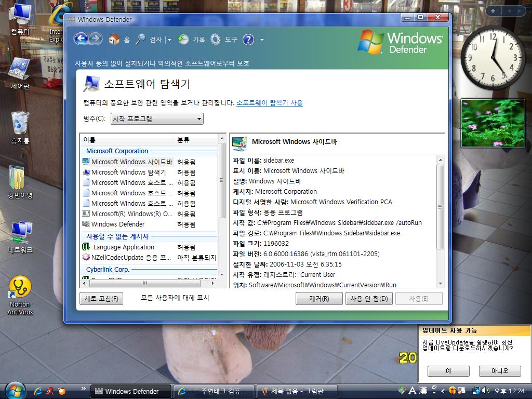Open the 휴지통 (Recycle Bin) desktop icon

click(20, 128)
